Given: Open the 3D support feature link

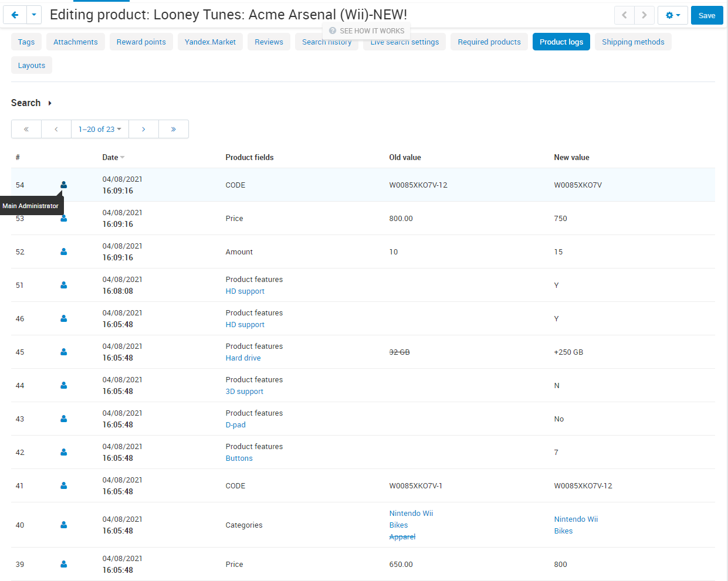Looking at the screenshot, I should click(x=244, y=391).
